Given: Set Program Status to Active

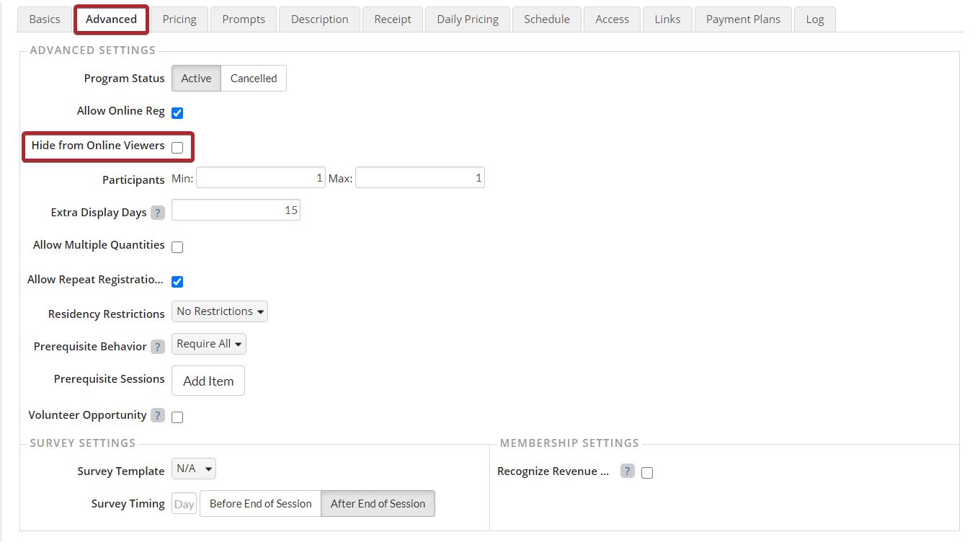Looking at the screenshot, I should click(196, 79).
